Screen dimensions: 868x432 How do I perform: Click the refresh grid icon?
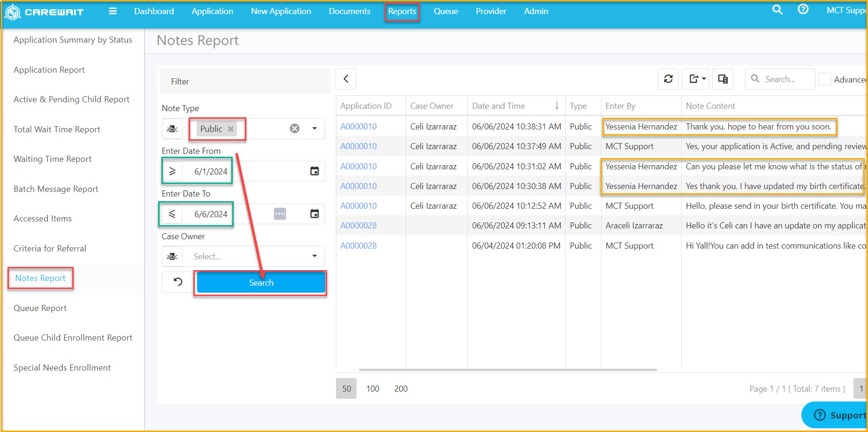click(668, 79)
